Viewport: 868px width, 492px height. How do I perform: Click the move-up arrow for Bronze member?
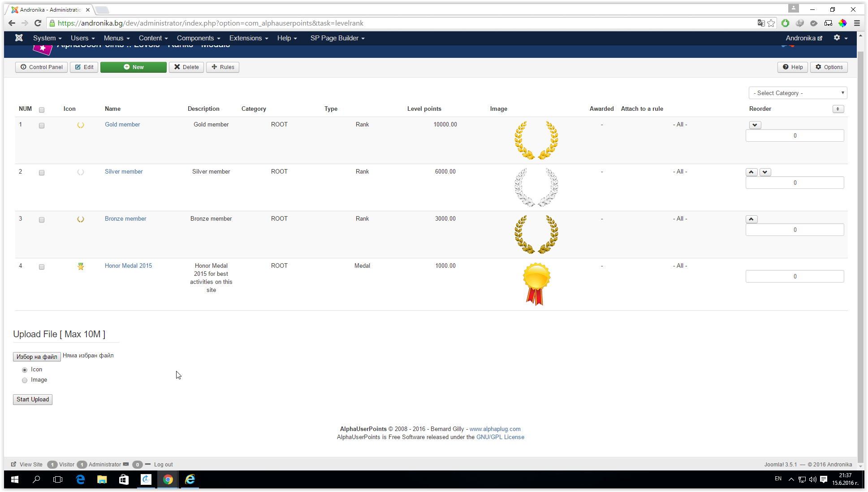click(751, 219)
